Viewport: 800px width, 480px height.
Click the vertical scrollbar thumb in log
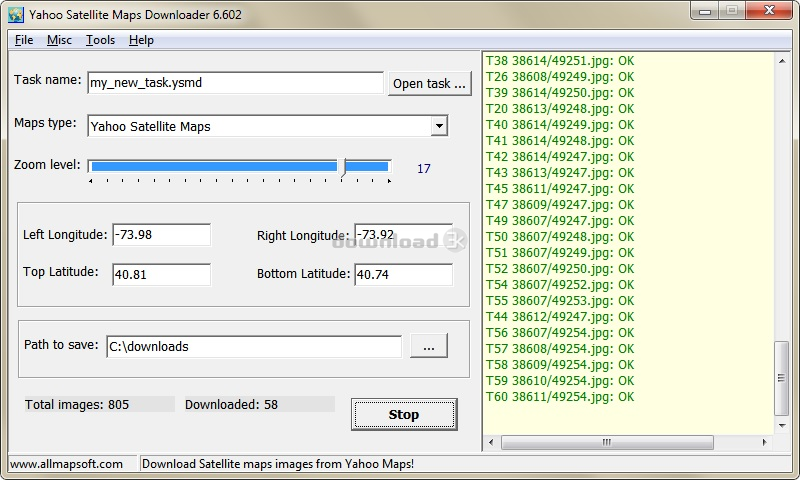pos(782,378)
